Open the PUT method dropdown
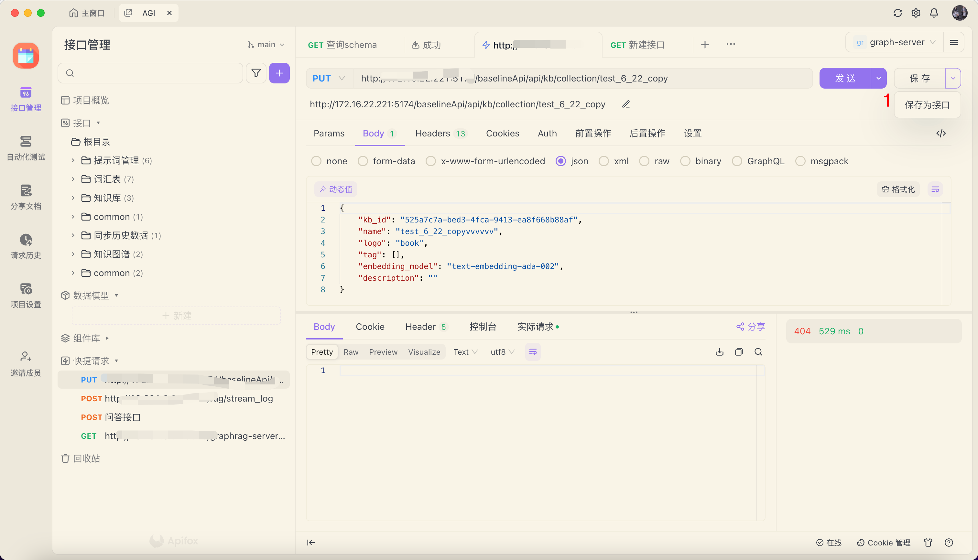978x560 pixels. (329, 79)
